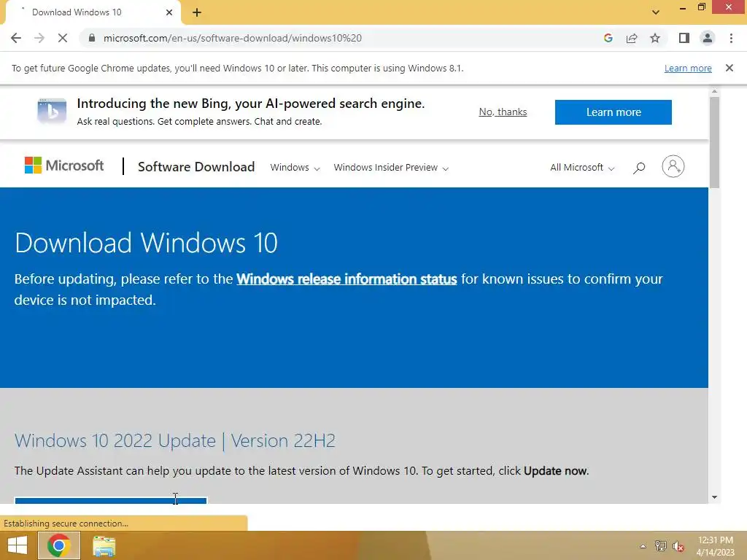Screen dimensions: 747x560
Task: Click the blue Learn more button
Action: click(x=613, y=112)
